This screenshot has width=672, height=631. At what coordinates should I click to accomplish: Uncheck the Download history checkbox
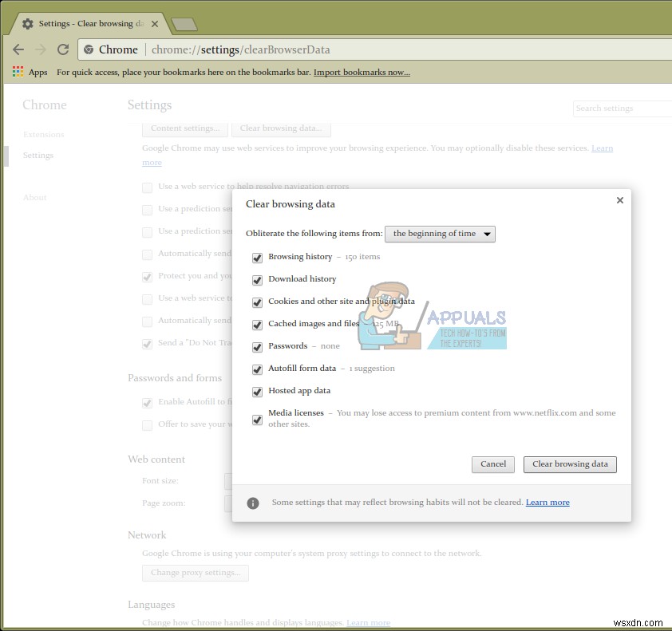click(257, 280)
